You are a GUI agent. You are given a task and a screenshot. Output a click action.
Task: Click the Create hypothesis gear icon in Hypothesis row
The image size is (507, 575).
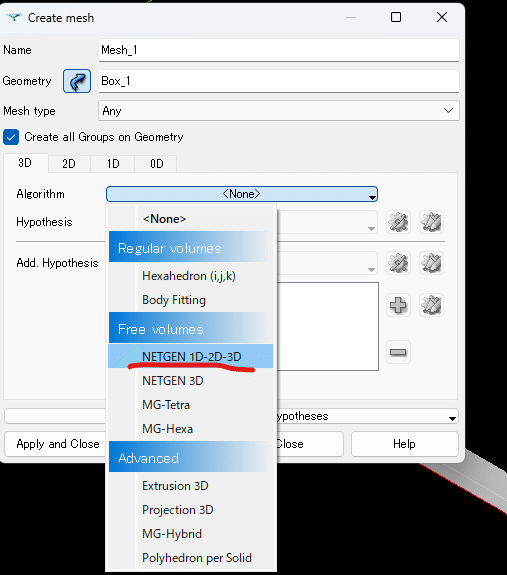[x=398, y=222]
